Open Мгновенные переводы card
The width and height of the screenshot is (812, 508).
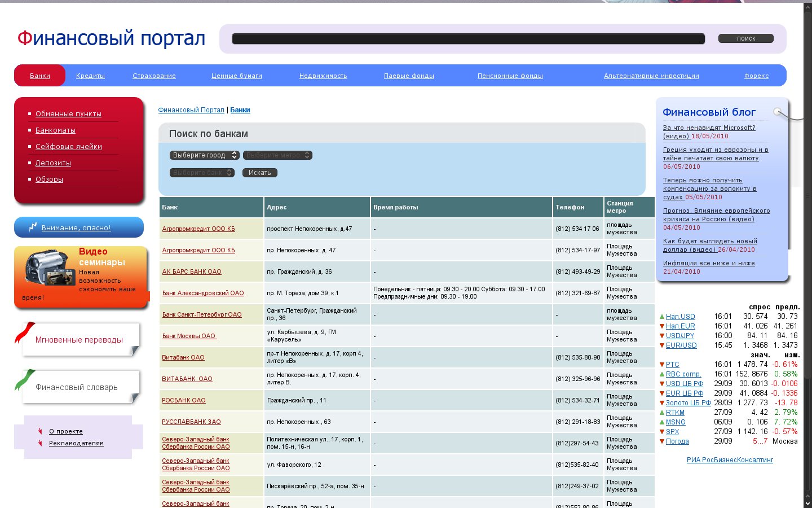pos(79,340)
